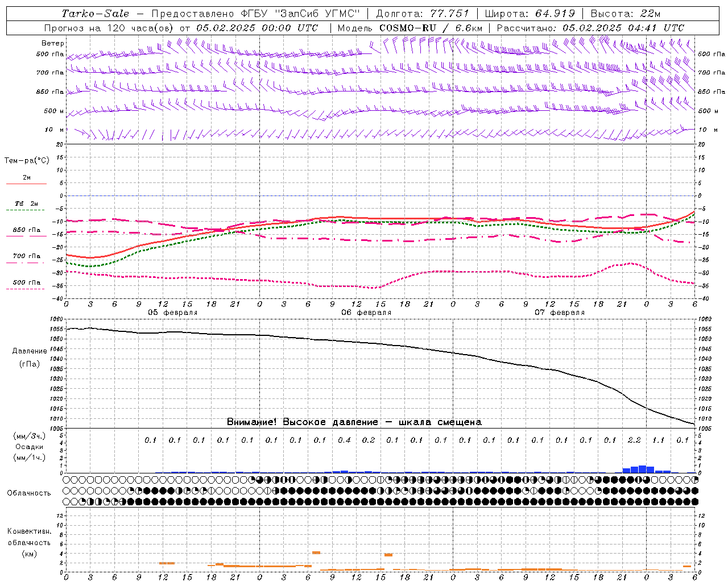This screenshot has height=582, width=728.
Task: Click the station name Tarko-Sale in the header
Action: 96,14
